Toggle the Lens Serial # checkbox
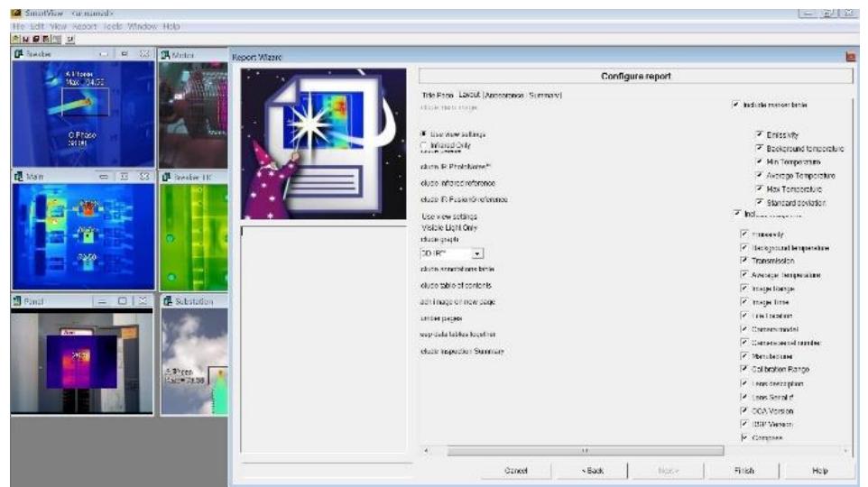This screenshot has height=487, width=868. pos(744,397)
